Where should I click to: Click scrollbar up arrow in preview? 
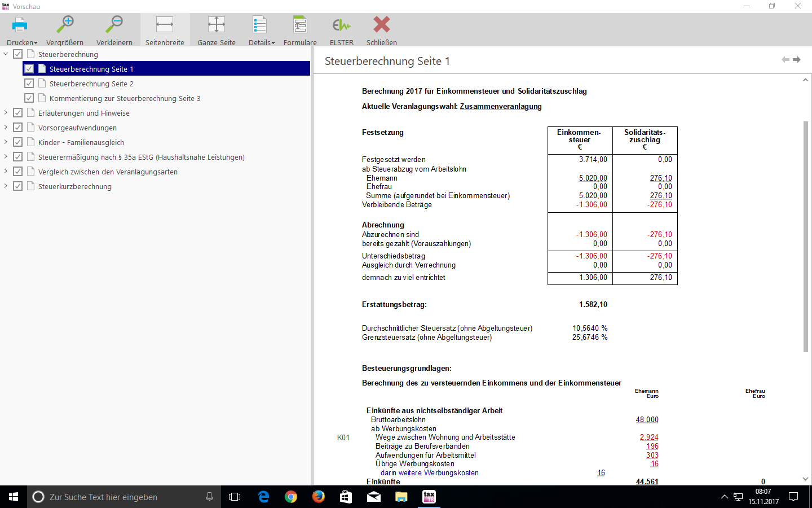click(805, 80)
